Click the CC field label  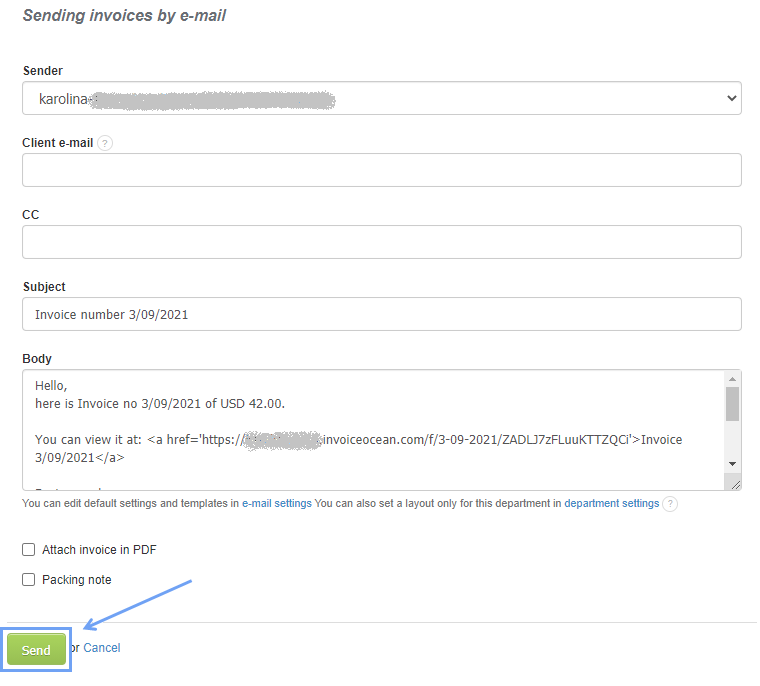[x=31, y=215]
